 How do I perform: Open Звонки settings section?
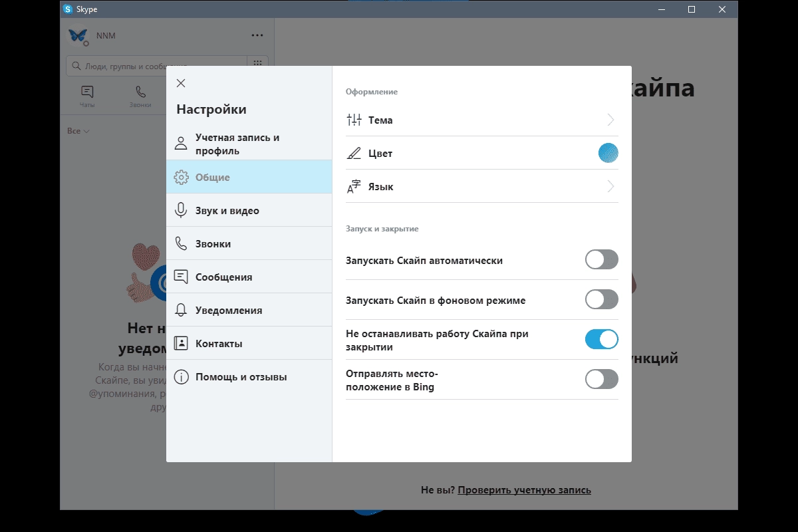coord(249,243)
